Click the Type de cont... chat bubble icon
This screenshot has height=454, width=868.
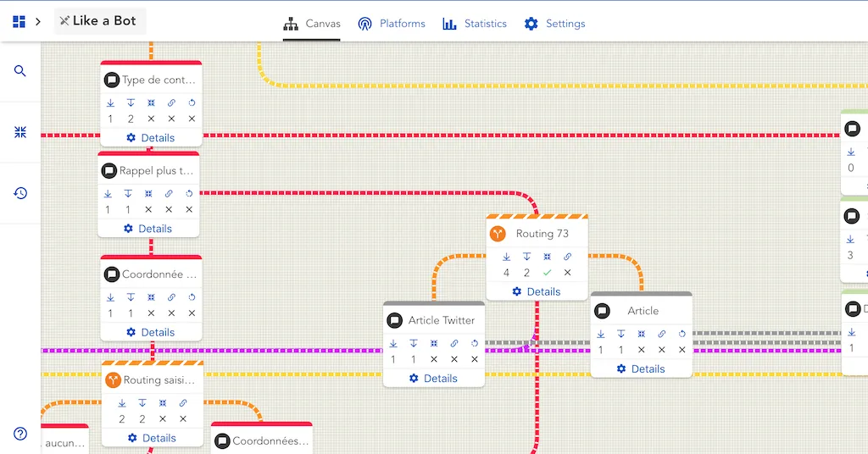coord(111,80)
